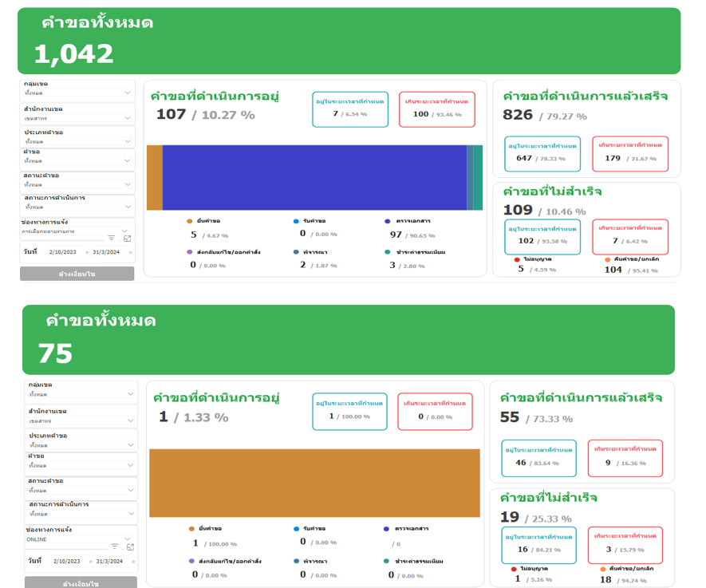Click the red ไม่อนุญาต legend dot with value 5
706x588 pixels.
pos(517,259)
